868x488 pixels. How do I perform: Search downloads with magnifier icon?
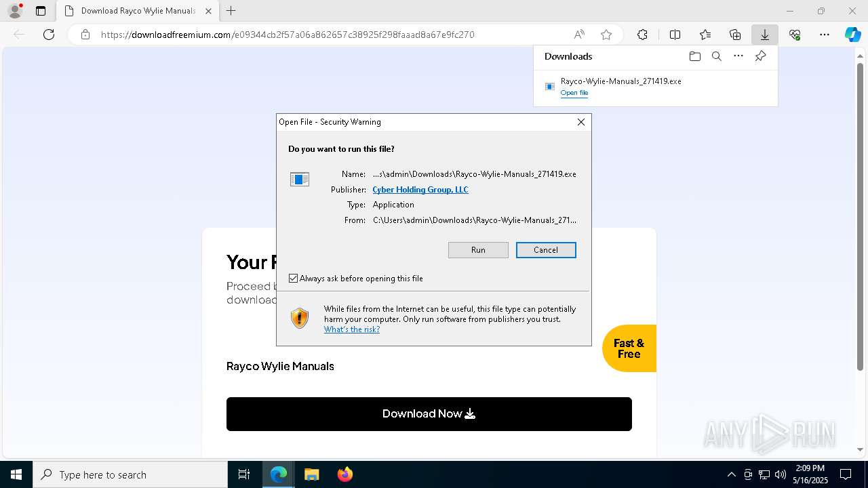pos(716,56)
